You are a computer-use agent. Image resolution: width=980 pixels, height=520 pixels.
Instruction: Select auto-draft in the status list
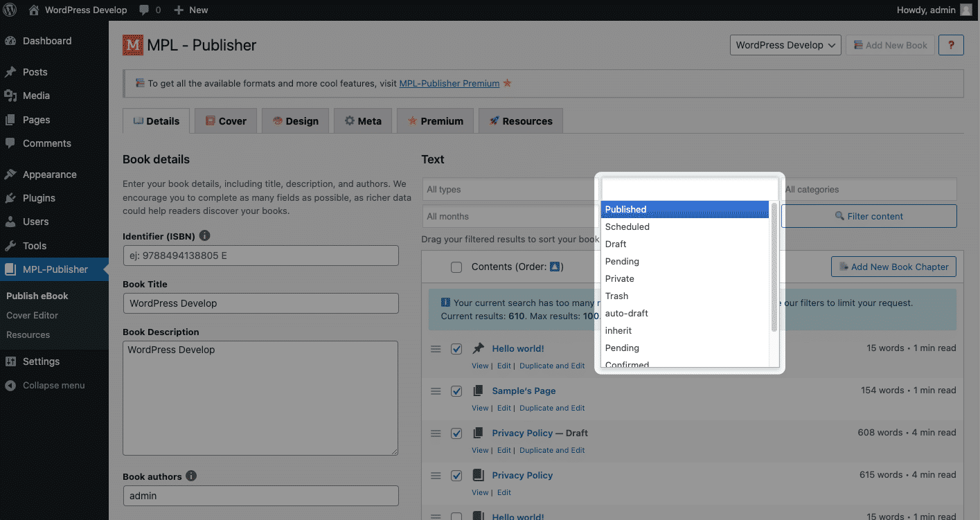685,313
